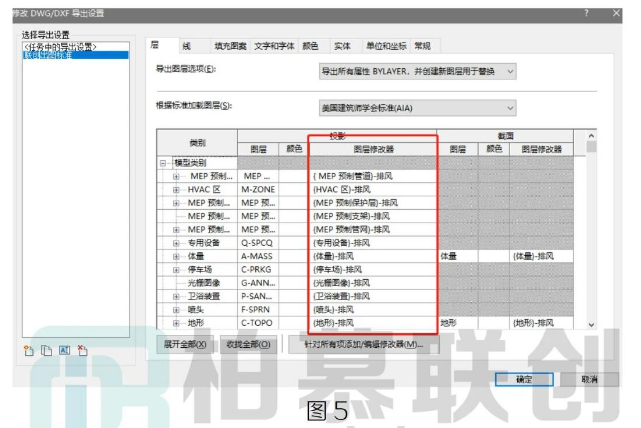Click the table scrollbar up arrow
Screen dimensions: 641x428
coord(591,135)
